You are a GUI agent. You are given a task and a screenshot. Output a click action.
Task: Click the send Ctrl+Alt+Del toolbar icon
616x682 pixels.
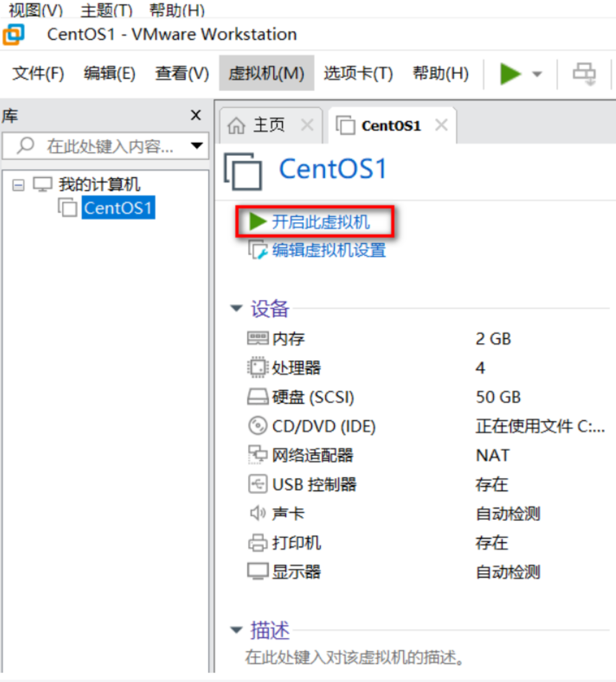click(x=584, y=74)
